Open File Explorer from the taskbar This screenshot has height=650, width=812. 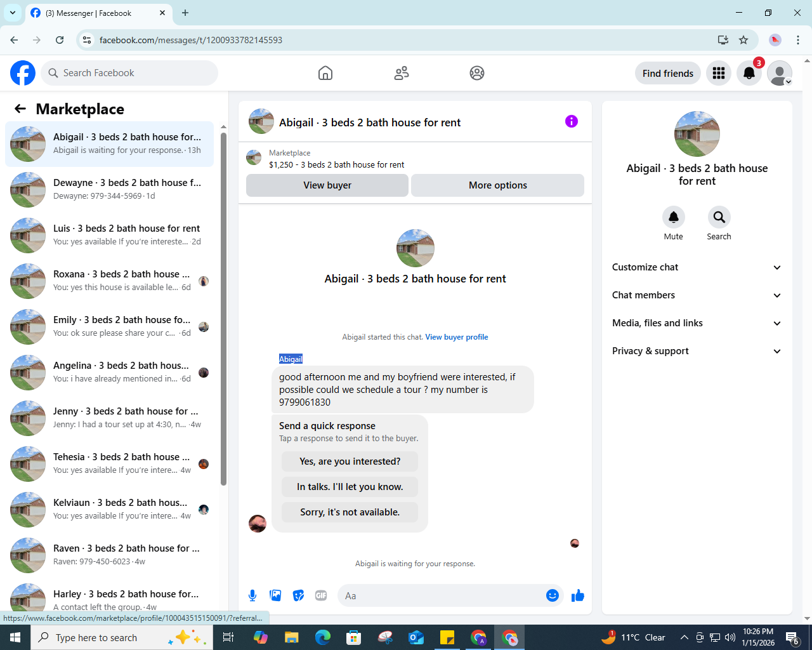point(292,637)
